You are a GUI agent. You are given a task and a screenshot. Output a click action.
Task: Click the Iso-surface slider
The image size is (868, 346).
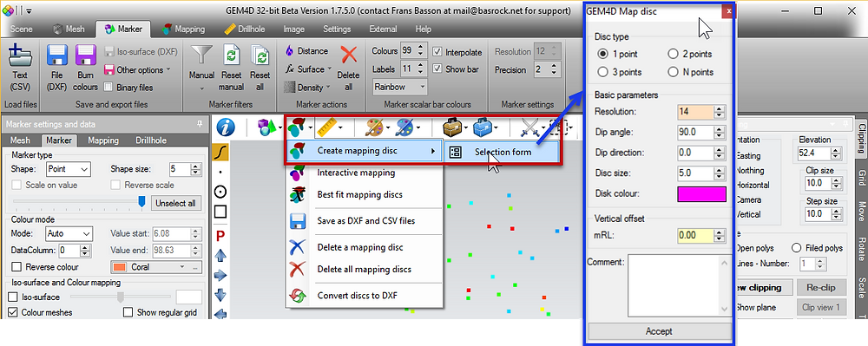point(121,297)
